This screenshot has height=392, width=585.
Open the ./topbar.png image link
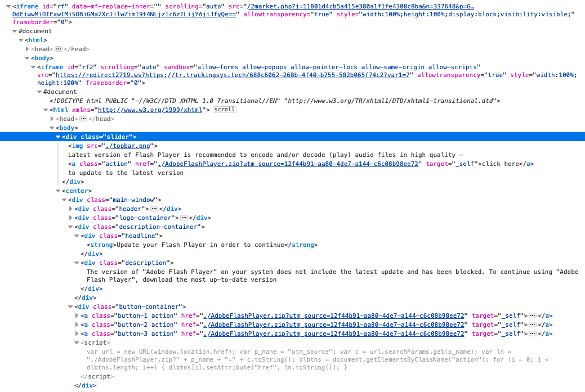pyautogui.click(x=128, y=146)
